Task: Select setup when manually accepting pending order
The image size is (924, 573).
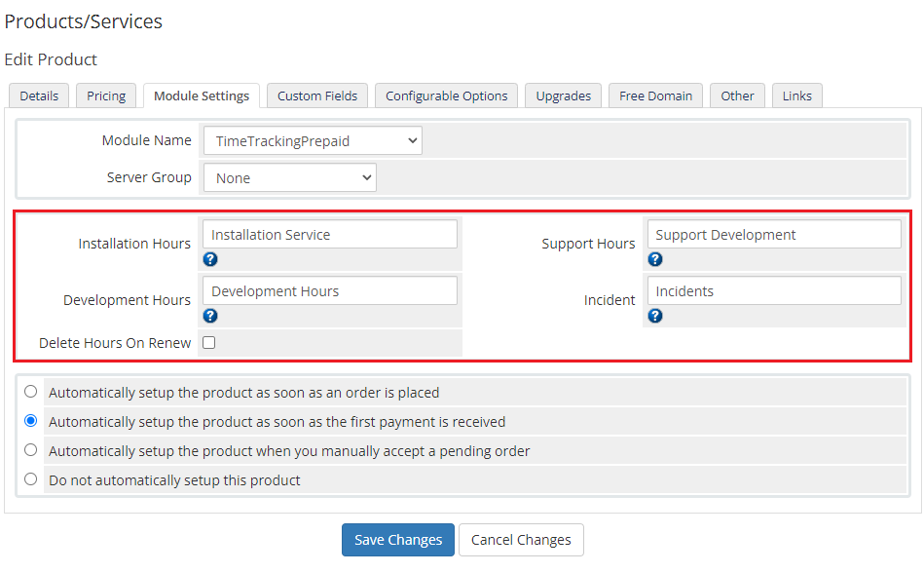Action: click(30, 450)
